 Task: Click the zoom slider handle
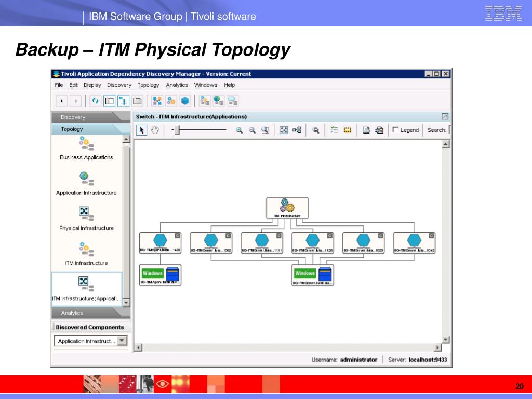click(177, 130)
